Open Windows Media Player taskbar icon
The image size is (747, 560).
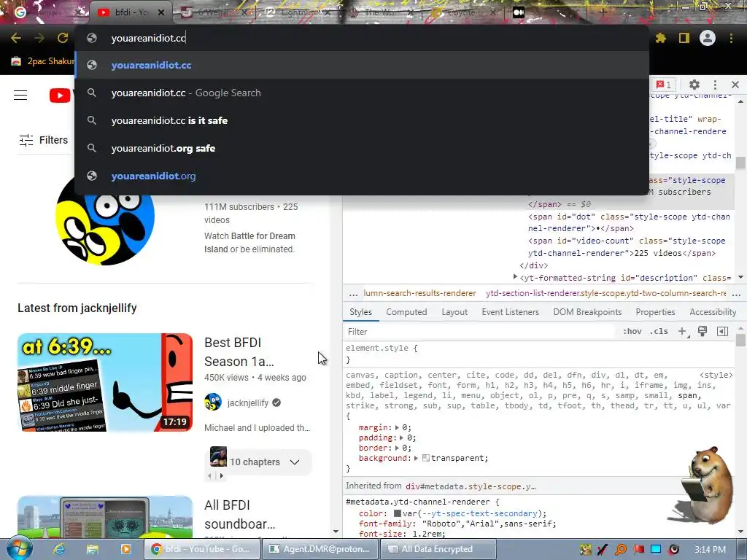click(125, 549)
